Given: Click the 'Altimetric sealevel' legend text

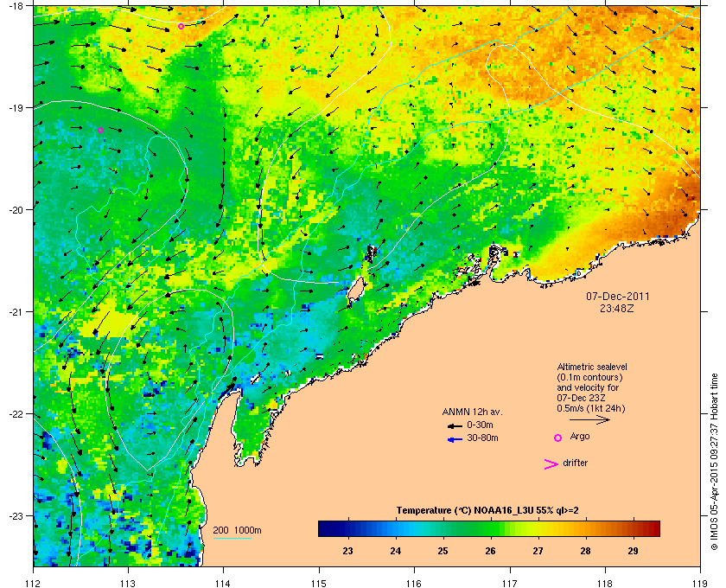Looking at the screenshot, I should (x=592, y=367).
